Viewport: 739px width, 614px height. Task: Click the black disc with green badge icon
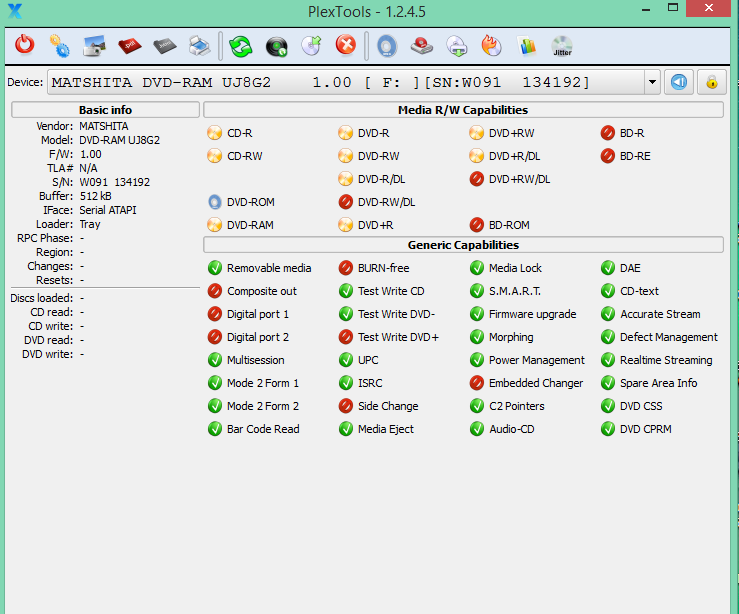tap(277, 46)
